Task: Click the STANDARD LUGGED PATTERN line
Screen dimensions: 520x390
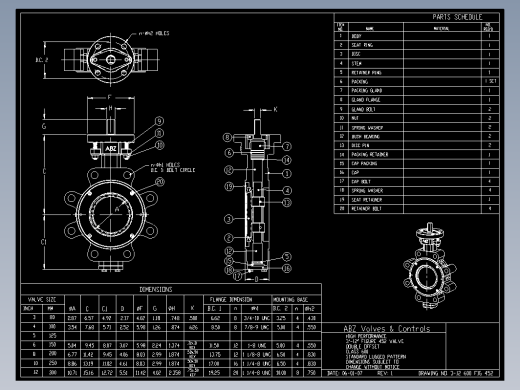Action: (x=376, y=357)
